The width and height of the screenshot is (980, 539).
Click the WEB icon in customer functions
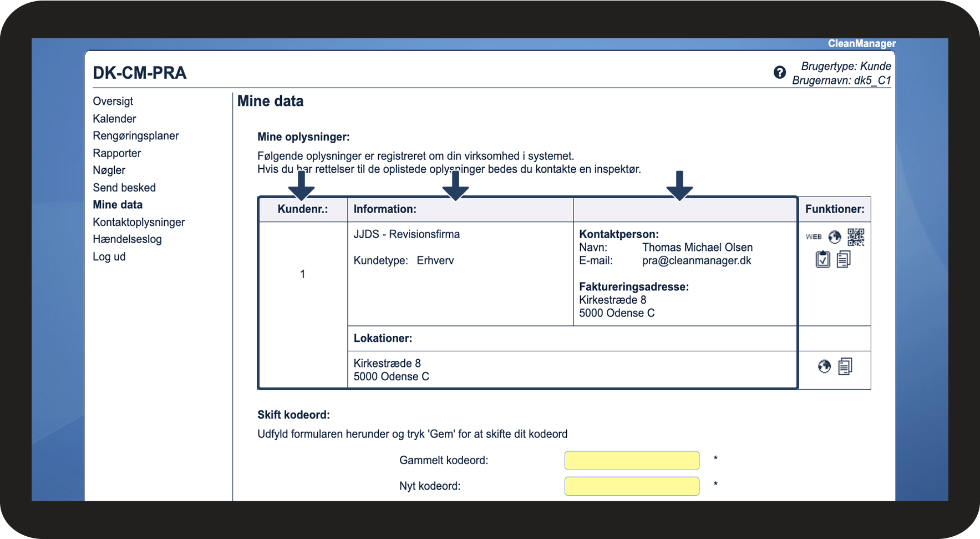(814, 237)
